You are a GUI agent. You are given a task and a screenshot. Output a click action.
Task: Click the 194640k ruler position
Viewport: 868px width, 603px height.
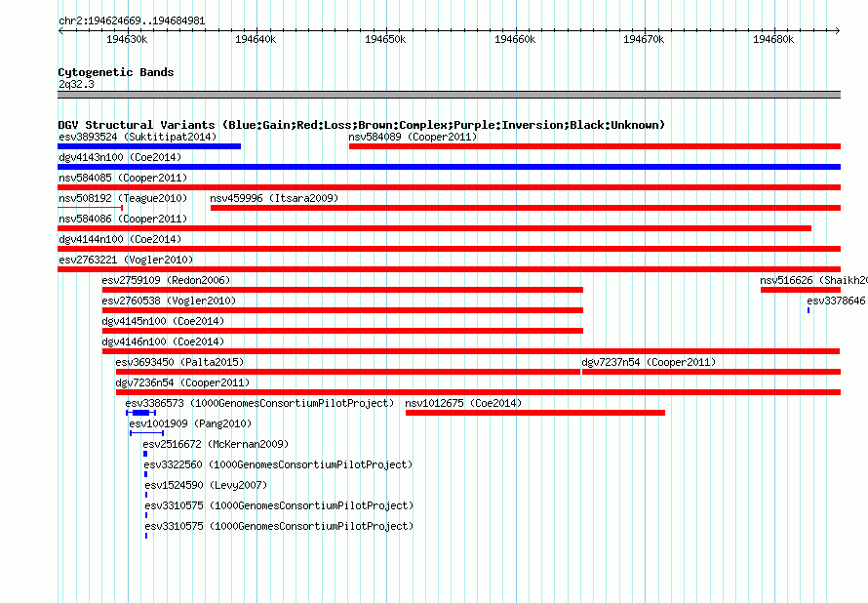pyautogui.click(x=256, y=39)
